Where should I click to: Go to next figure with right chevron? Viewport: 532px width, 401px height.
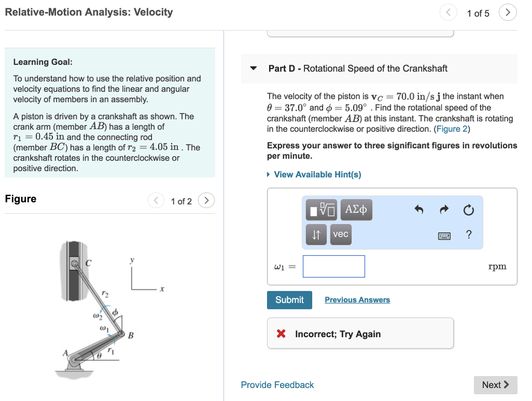pos(206,200)
